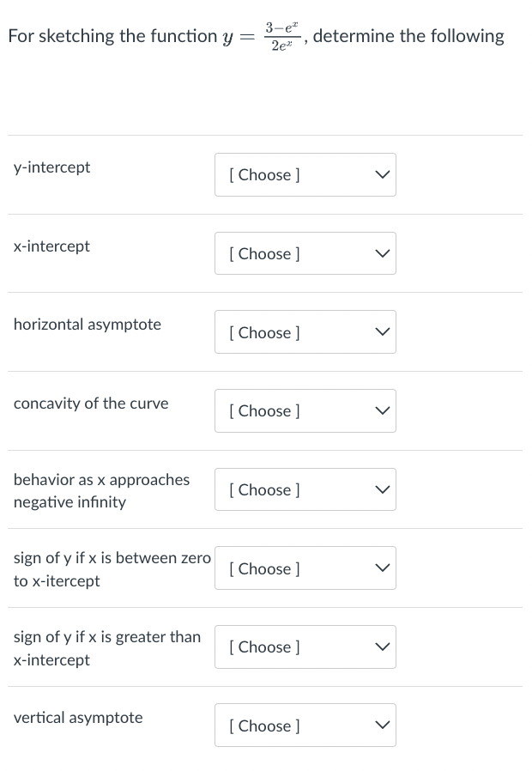
Task: Open the concavity of the curve dropdown
Action: [305, 411]
